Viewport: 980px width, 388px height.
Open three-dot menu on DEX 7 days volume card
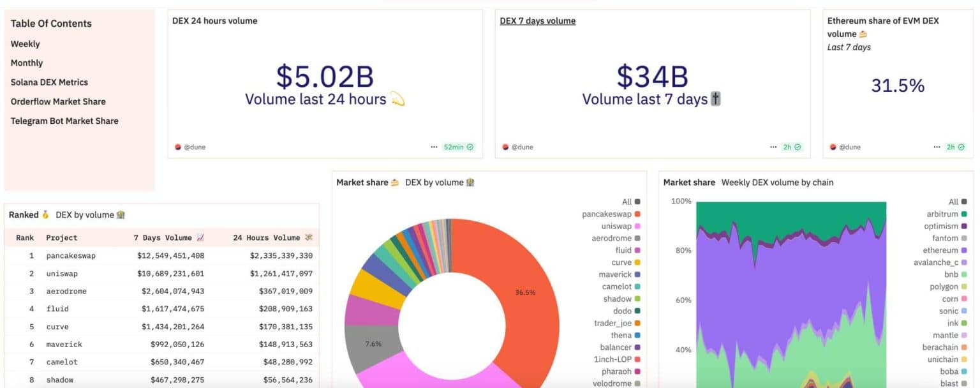pyautogui.click(x=773, y=147)
